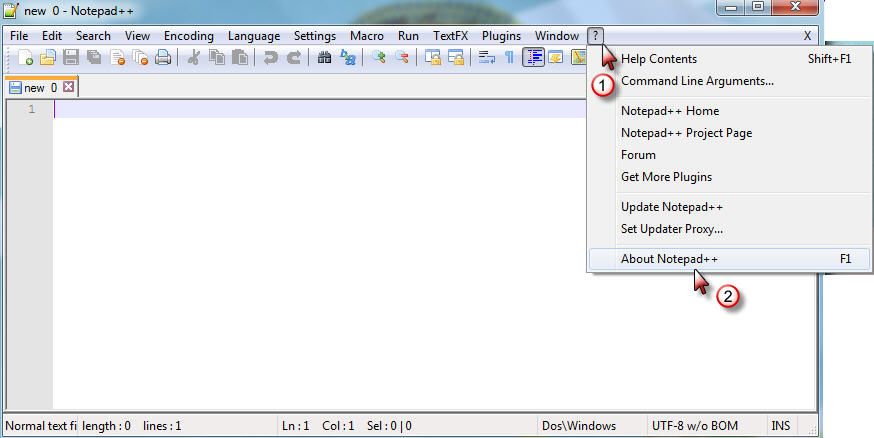The height and width of the screenshot is (438, 874).
Task: Select Command Line Arguments... entry
Action: 730,81
